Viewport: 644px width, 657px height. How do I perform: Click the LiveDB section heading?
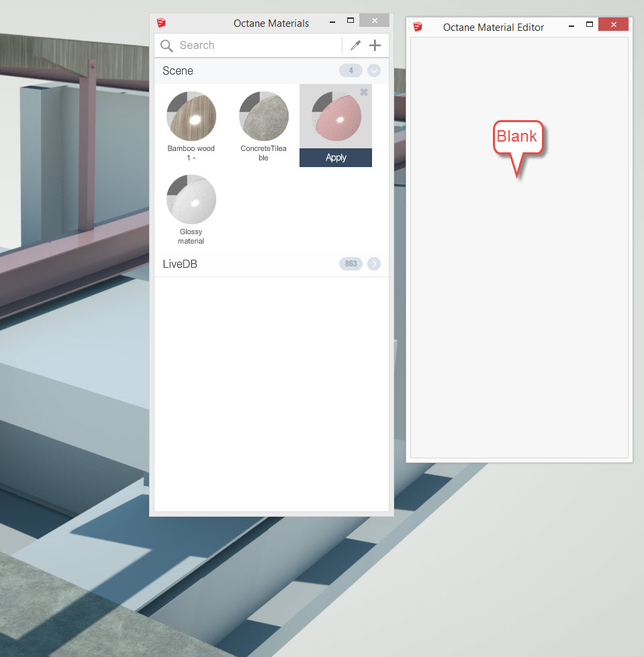click(x=180, y=264)
